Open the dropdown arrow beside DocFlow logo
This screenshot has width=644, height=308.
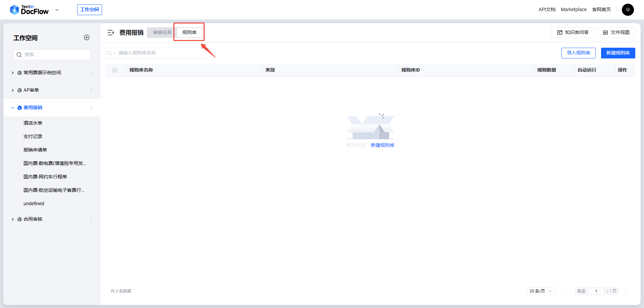pos(57,10)
